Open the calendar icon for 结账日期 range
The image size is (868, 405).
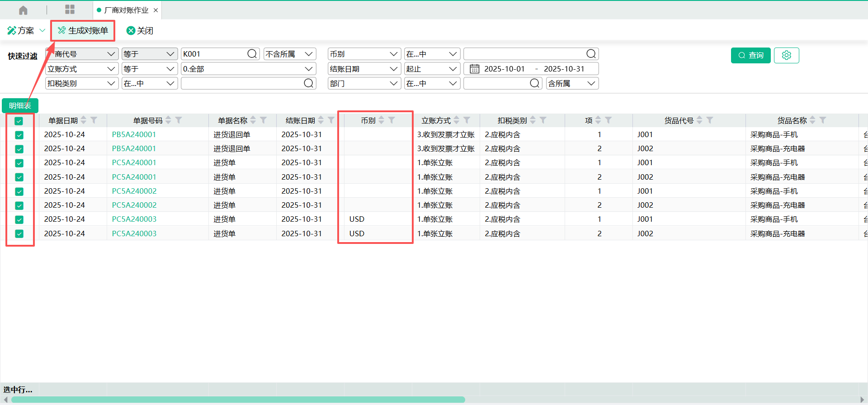click(x=474, y=69)
